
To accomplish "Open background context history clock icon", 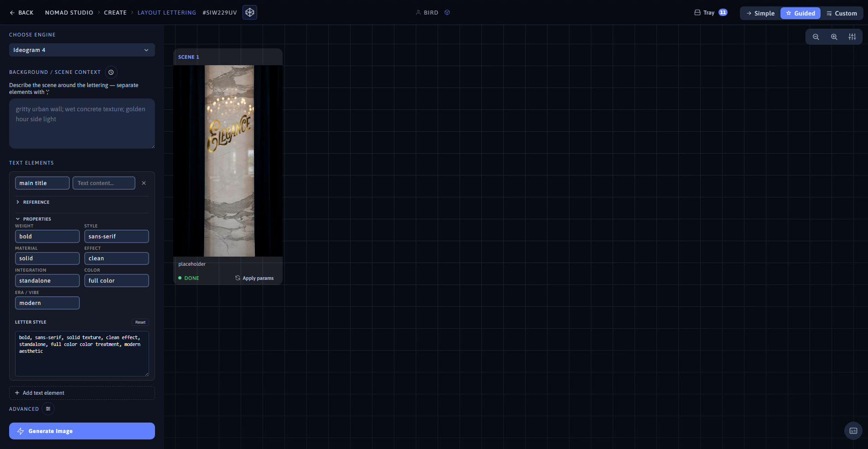I will [x=111, y=72].
